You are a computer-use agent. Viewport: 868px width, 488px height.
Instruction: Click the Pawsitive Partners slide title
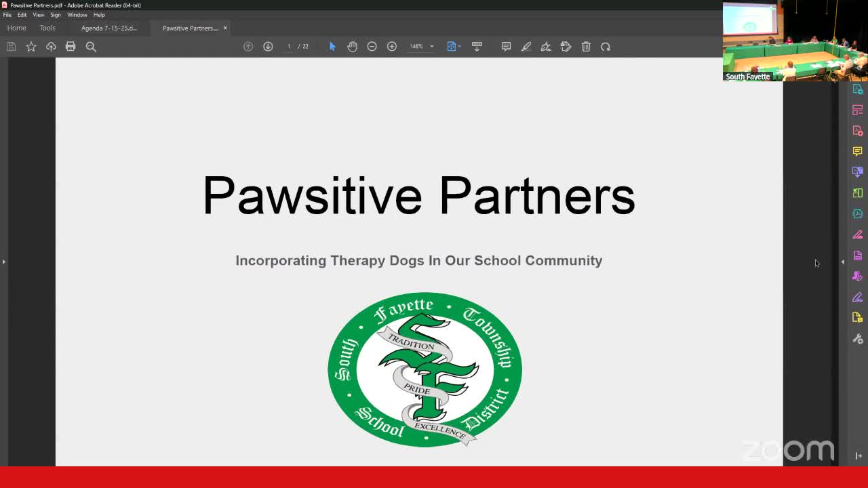pyautogui.click(x=418, y=195)
